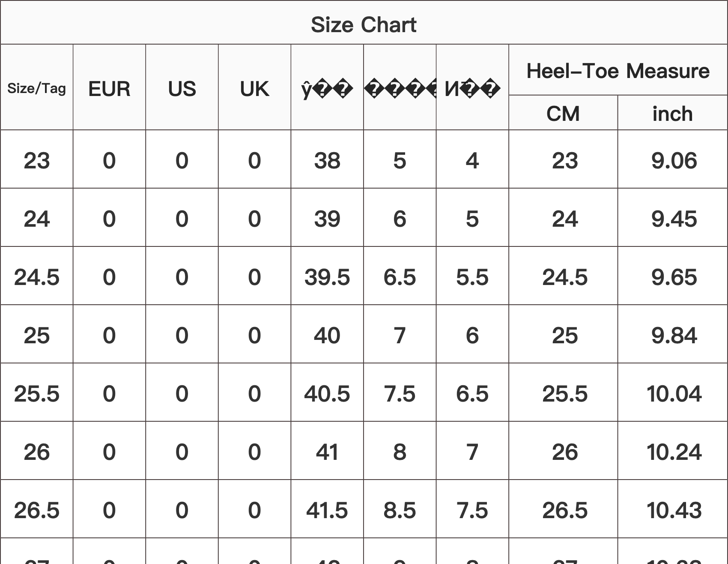Select the CM sub-header cell
728x564 pixels.
pyautogui.click(x=563, y=114)
